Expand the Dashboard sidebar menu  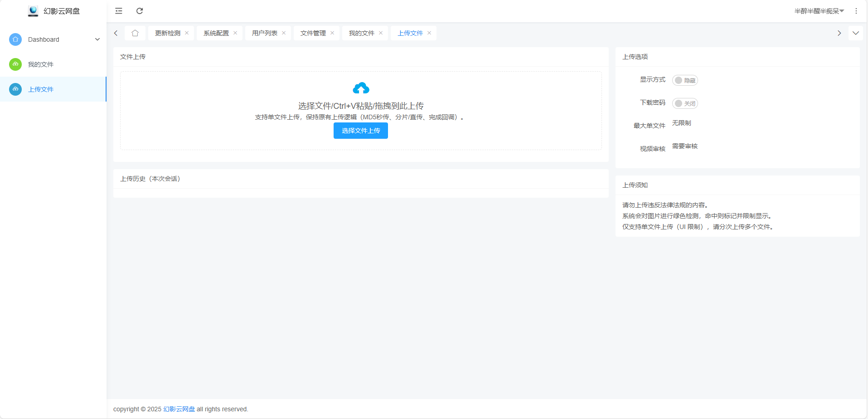click(97, 39)
